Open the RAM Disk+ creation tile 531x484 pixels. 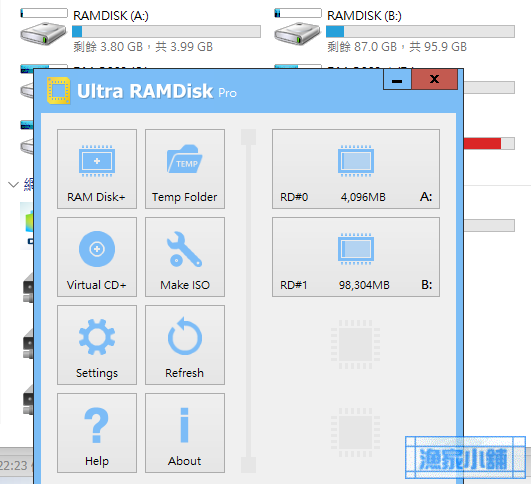pyautogui.click(x=97, y=169)
